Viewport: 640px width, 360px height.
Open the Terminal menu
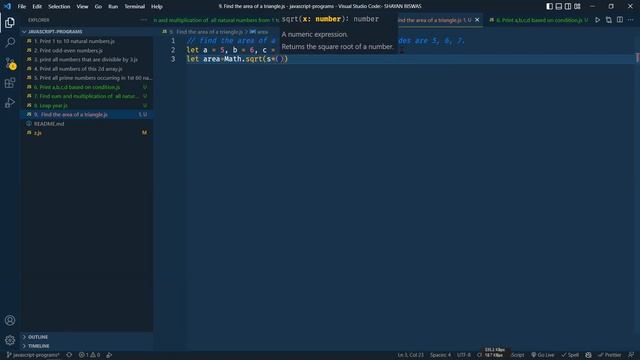pyautogui.click(x=135, y=7)
